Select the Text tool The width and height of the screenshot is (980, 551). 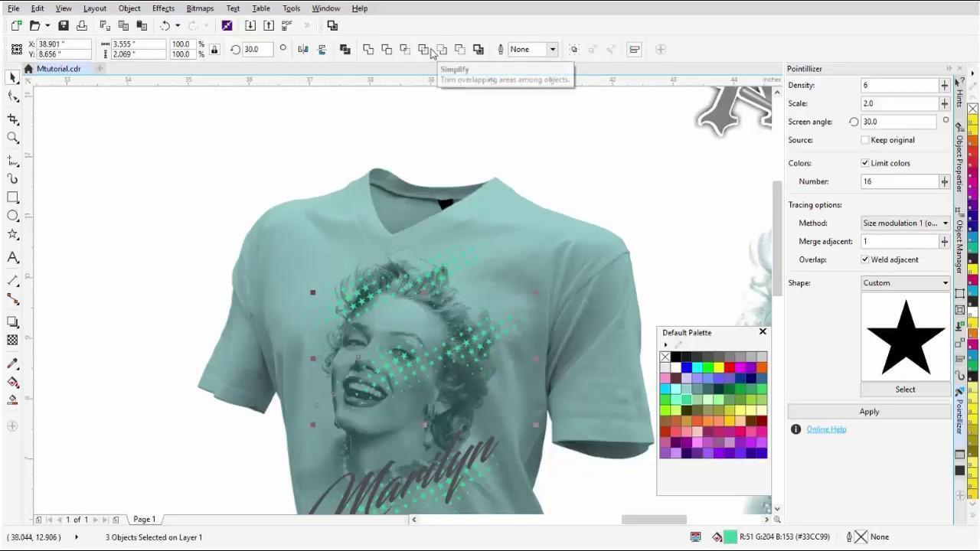[x=13, y=258]
